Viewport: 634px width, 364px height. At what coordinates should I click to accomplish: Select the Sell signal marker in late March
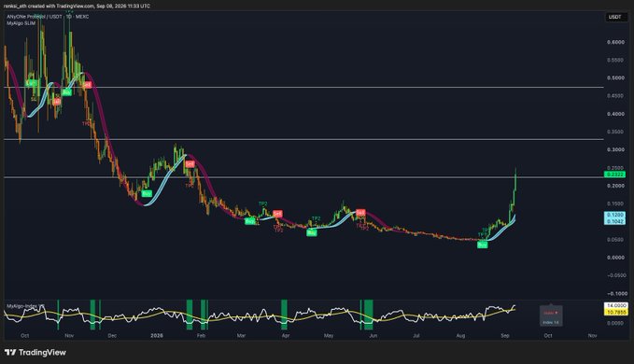coord(277,214)
